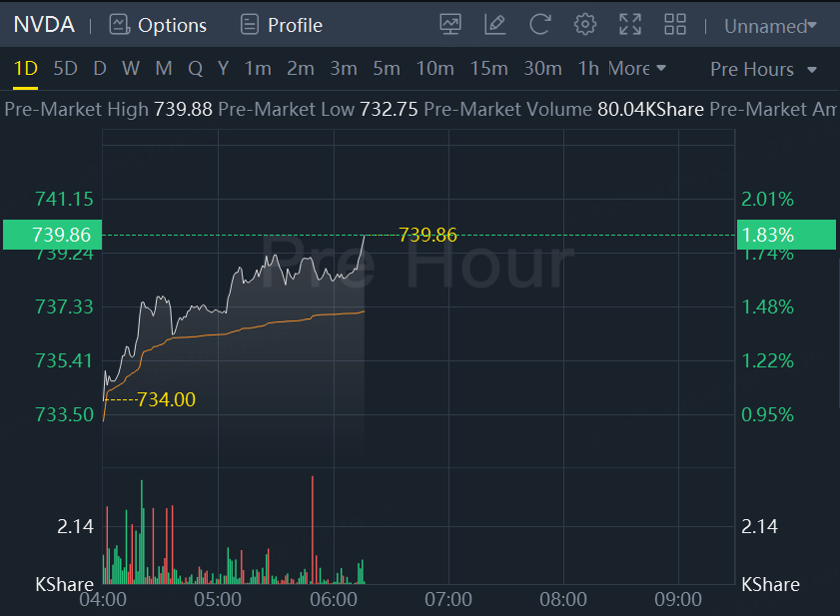Expand the Unnamed layout dropdown

769,26
